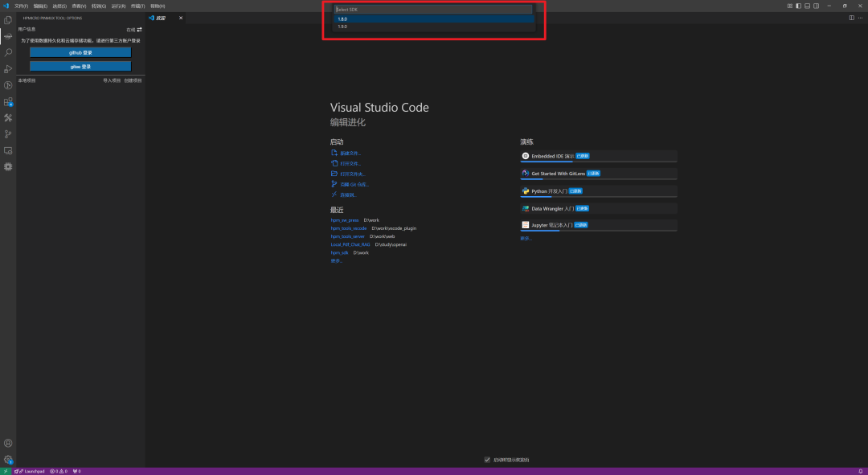
Task: Open recent project Local_Pdf_Chat_RAG
Action: 350,244
